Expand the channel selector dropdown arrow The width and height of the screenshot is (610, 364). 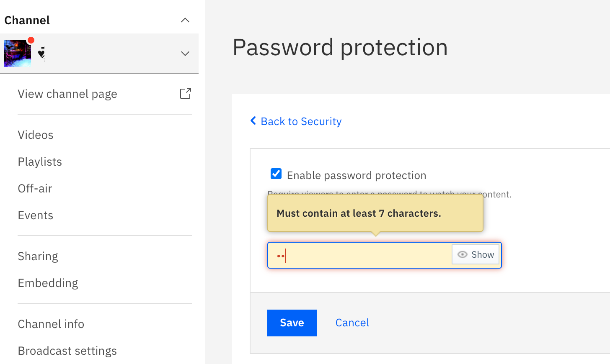[185, 54]
